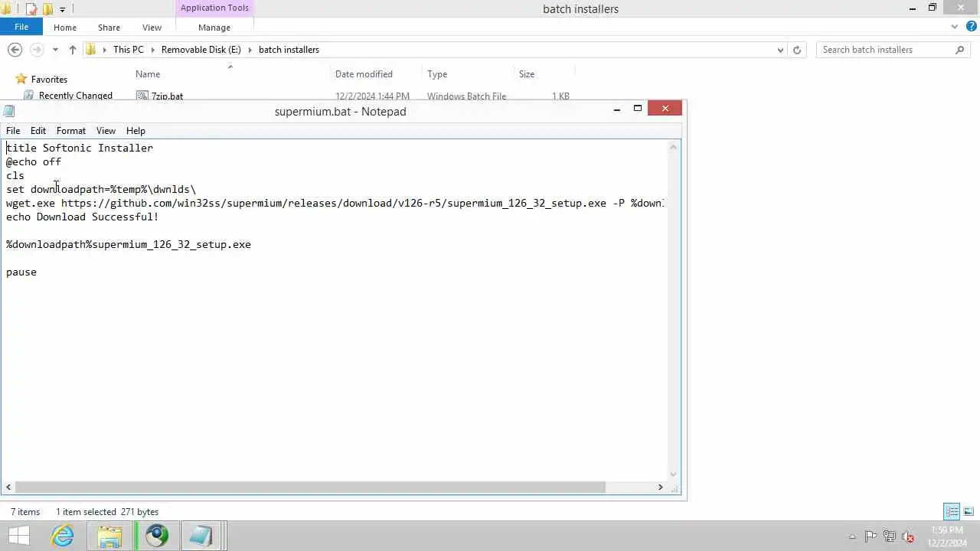This screenshot has width=980, height=551.
Task: Open the Supermium browser taskbar icon
Action: (157, 536)
